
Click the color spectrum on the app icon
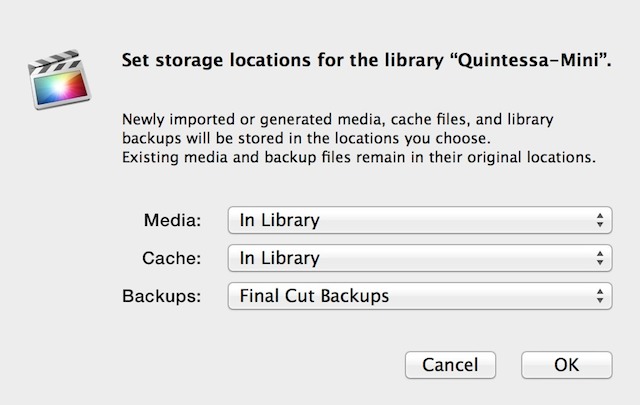point(60,88)
